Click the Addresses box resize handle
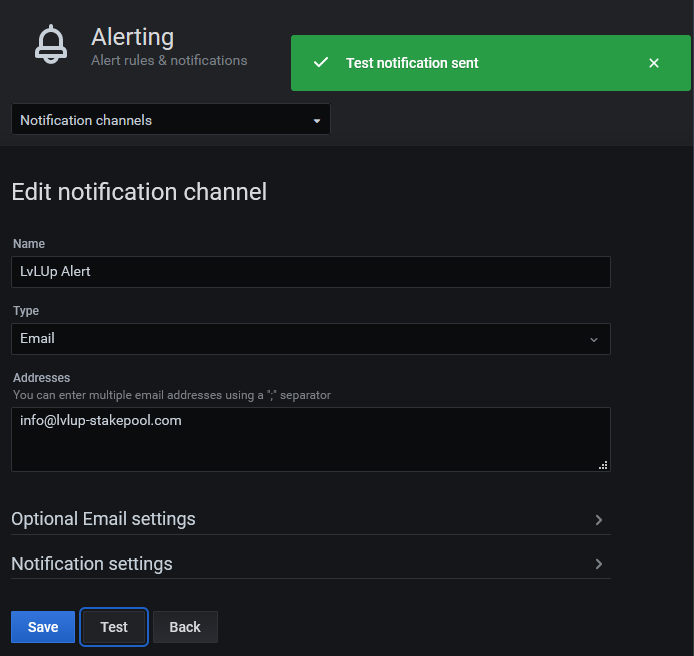 click(x=603, y=465)
